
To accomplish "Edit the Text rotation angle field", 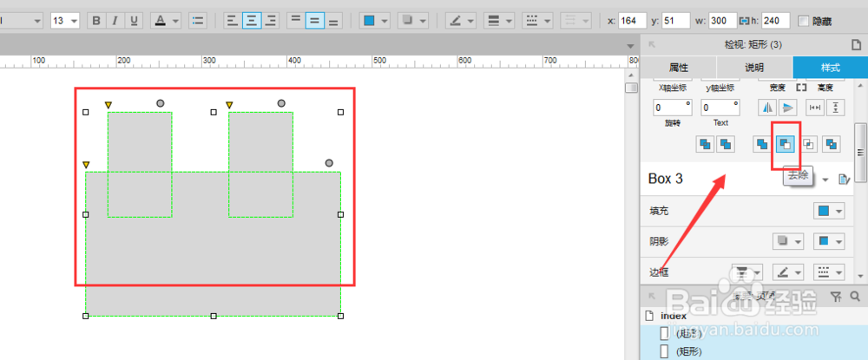I will [720, 108].
